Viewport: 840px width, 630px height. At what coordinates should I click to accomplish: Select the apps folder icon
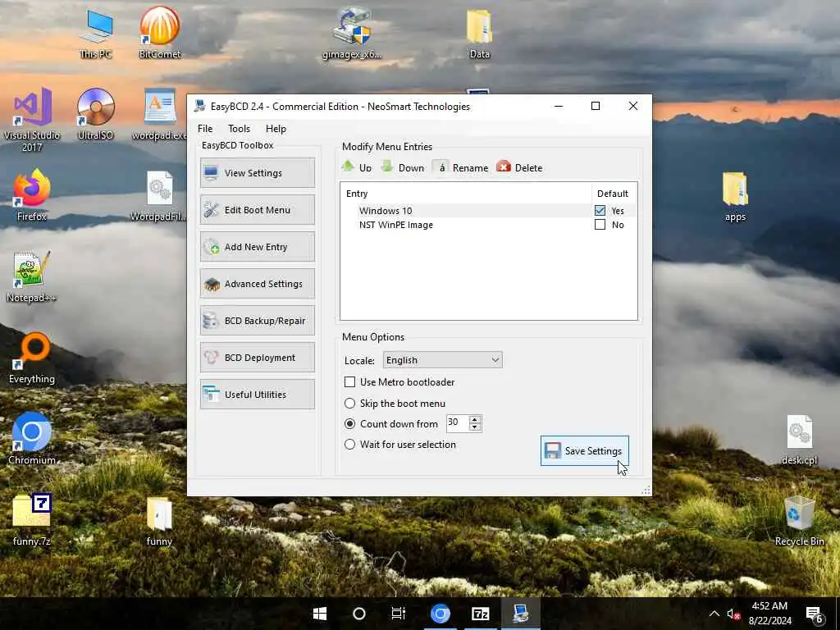click(735, 195)
